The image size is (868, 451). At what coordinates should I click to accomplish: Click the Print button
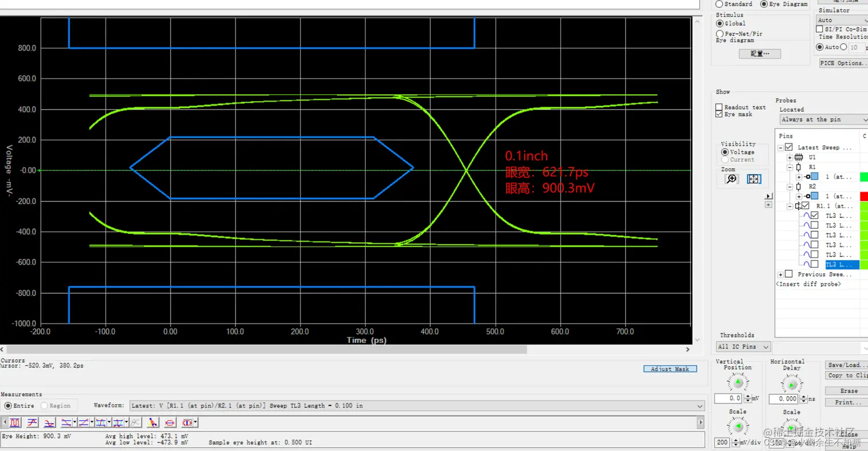tap(846, 402)
